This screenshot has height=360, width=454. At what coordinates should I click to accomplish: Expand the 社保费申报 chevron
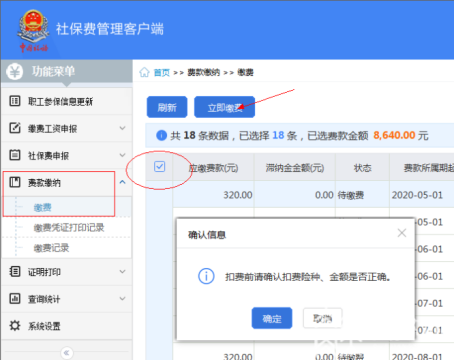coord(122,155)
